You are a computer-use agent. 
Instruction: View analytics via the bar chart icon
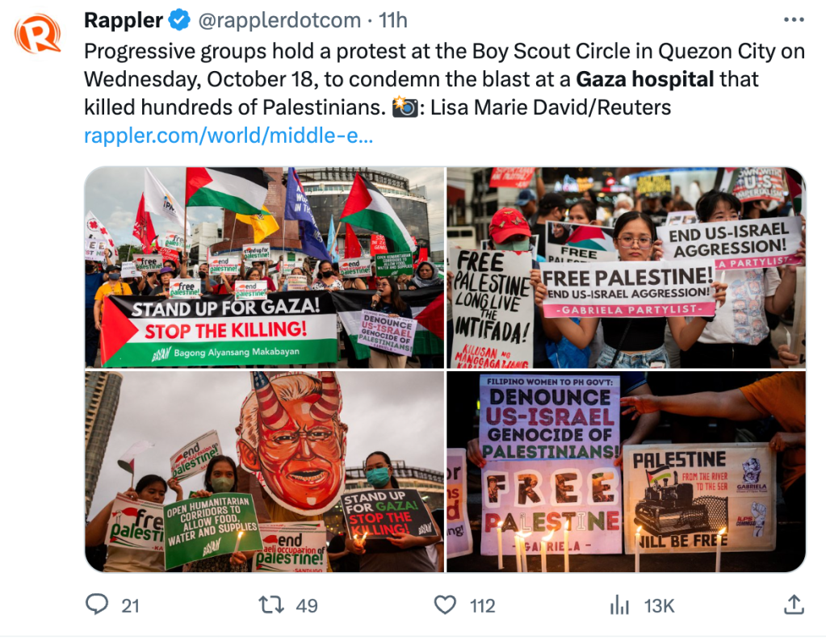point(619,605)
